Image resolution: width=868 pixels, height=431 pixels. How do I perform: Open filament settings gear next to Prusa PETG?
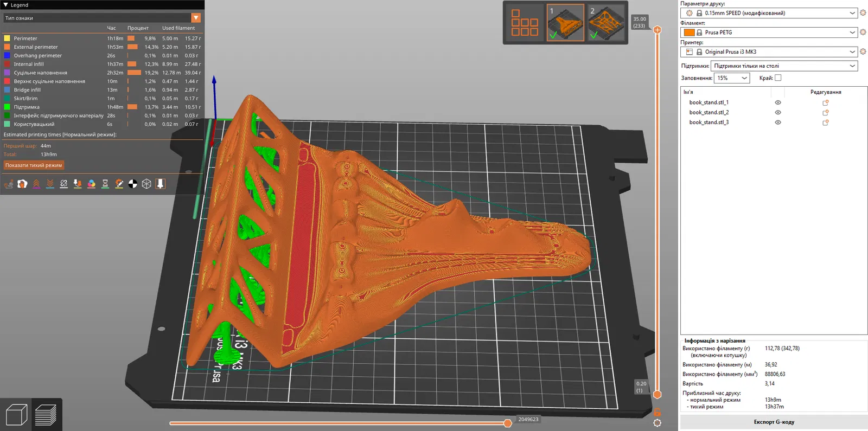[863, 33]
